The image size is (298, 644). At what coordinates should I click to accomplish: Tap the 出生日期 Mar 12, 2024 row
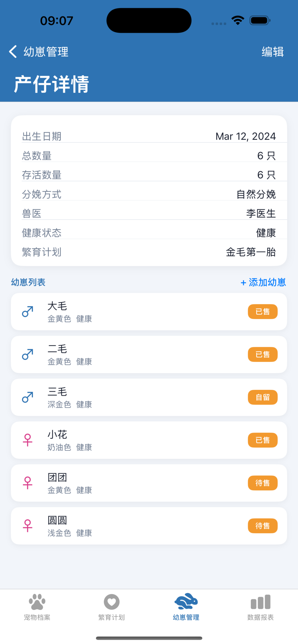149,136
